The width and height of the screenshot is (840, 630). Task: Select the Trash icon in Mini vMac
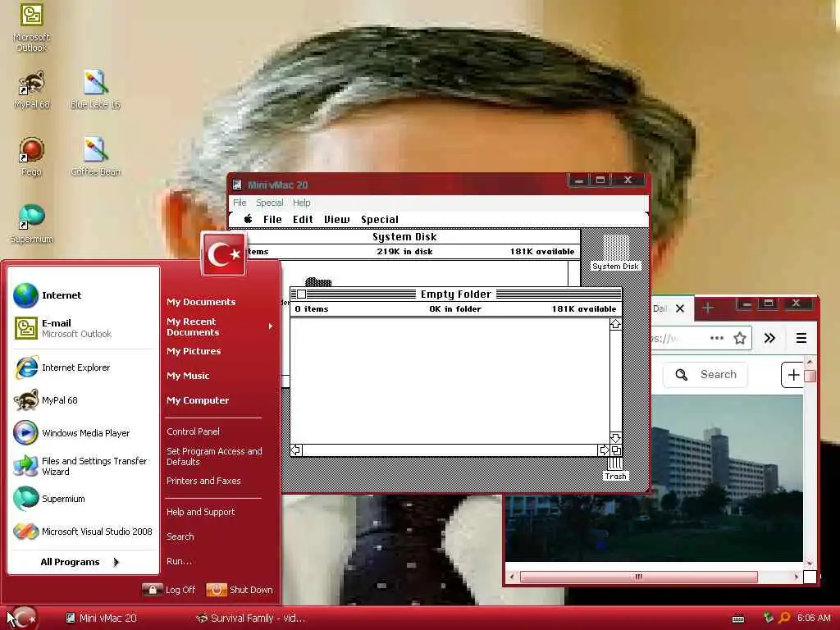(615, 469)
